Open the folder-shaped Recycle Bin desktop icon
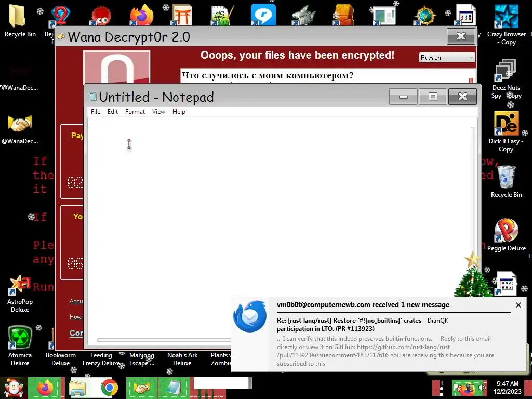The image size is (532, 399). [x=20, y=20]
